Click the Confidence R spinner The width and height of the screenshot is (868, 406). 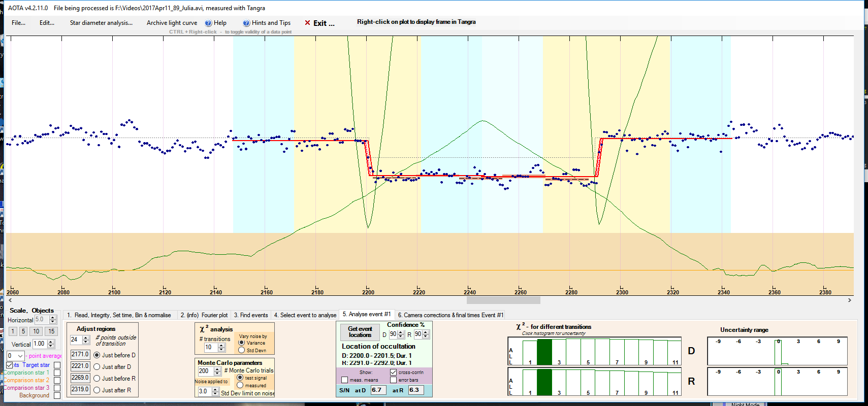click(x=426, y=334)
